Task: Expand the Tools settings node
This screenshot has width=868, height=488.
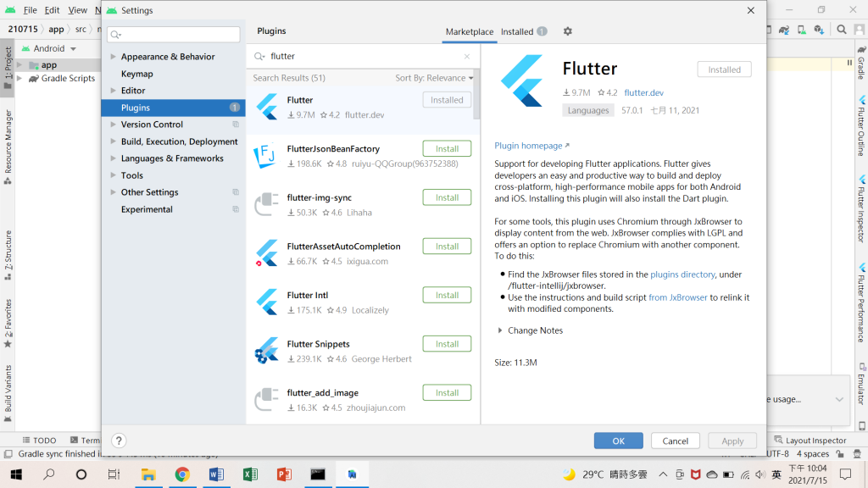Action: 113,175
